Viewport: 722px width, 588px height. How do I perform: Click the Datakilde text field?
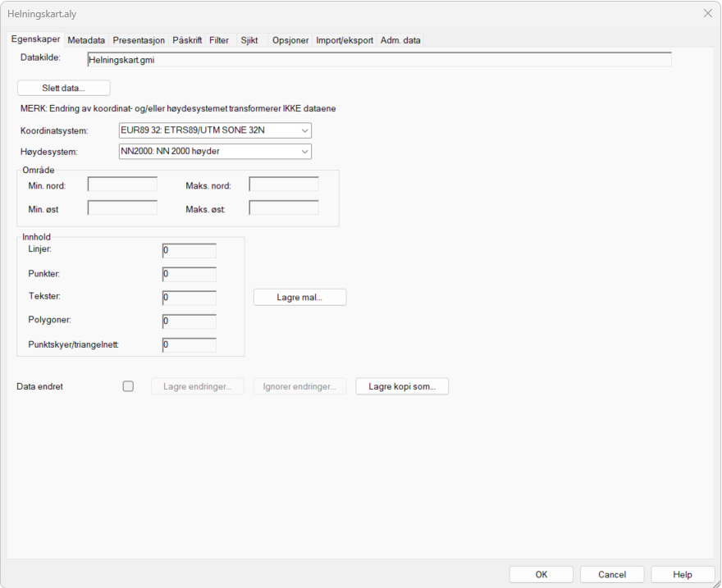coord(378,60)
